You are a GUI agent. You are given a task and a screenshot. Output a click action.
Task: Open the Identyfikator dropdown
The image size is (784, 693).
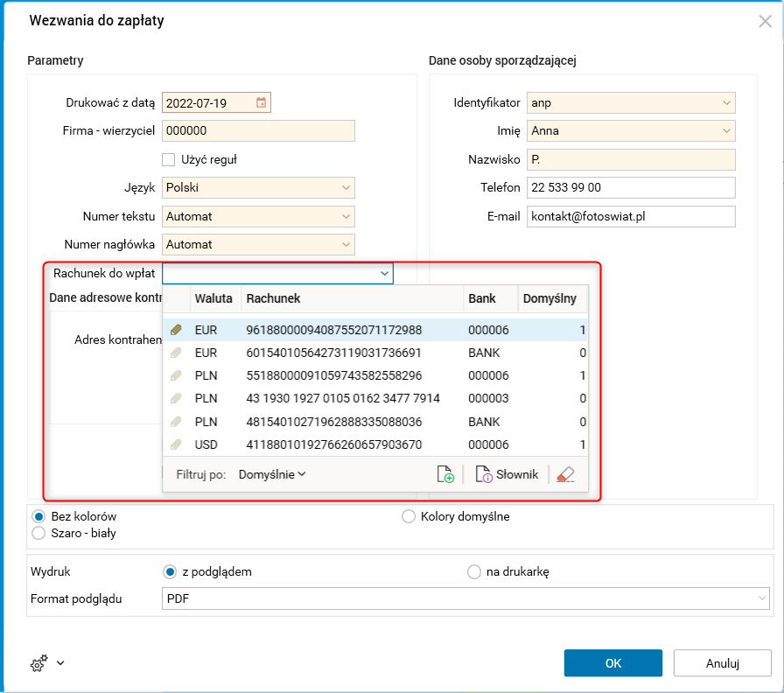click(x=726, y=103)
